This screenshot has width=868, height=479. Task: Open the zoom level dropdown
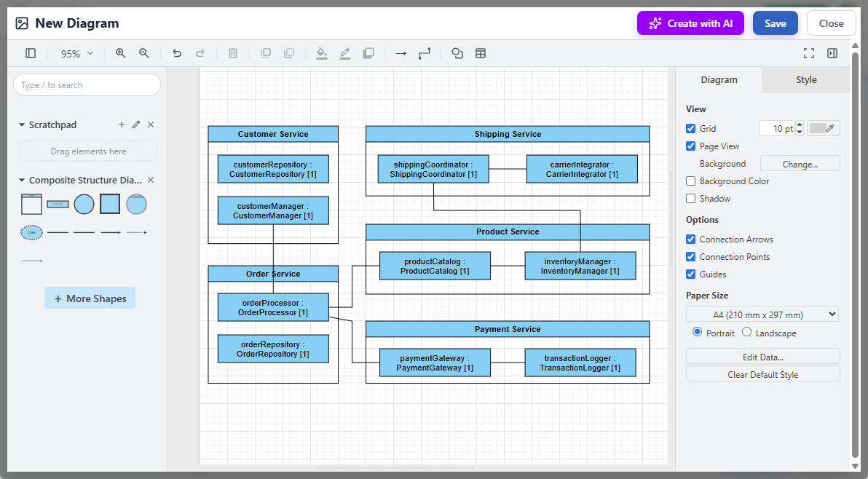click(76, 53)
